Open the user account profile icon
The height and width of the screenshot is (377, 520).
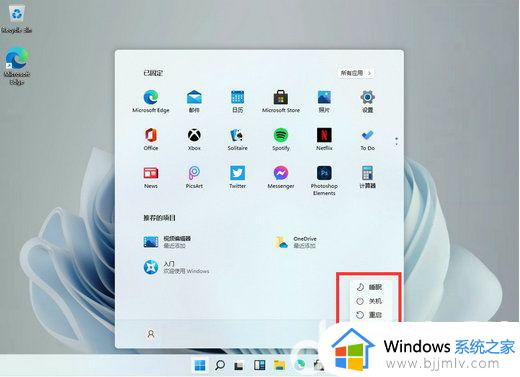(x=151, y=334)
